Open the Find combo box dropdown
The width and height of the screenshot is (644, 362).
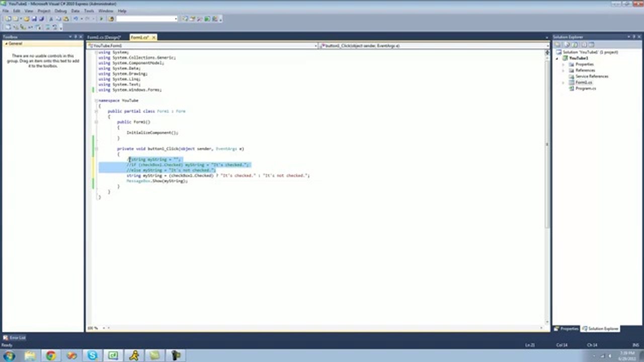click(176, 19)
